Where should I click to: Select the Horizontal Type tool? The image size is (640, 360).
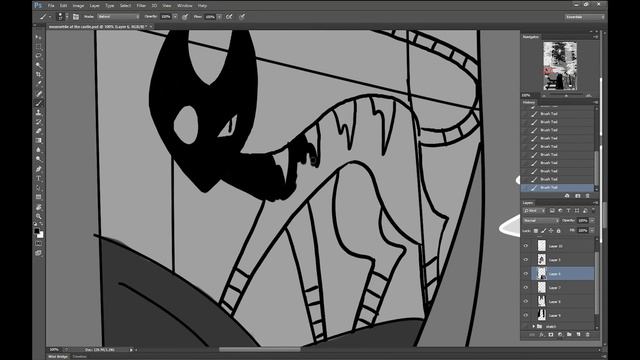(x=38, y=178)
